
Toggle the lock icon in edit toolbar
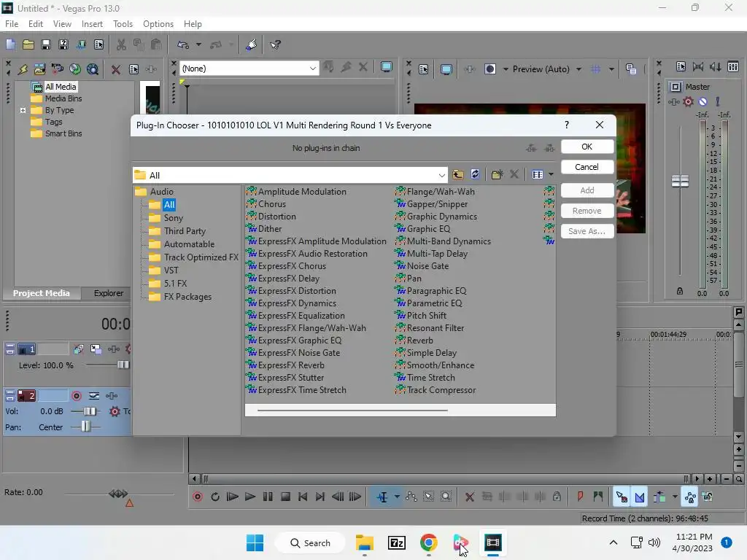pyautogui.click(x=557, y=497)
